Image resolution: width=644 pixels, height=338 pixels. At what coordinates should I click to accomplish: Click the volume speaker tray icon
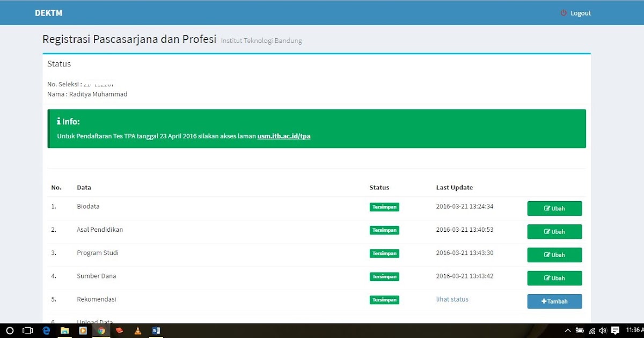(603, 330)
